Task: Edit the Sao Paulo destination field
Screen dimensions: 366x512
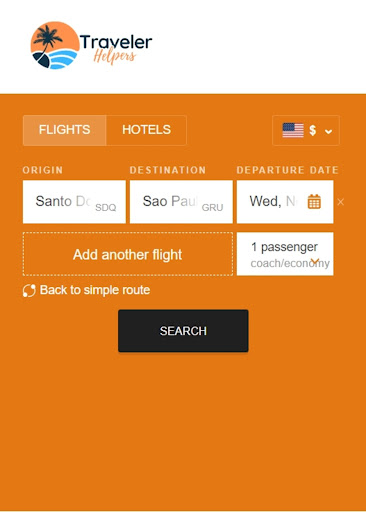Action: point(181,202)
